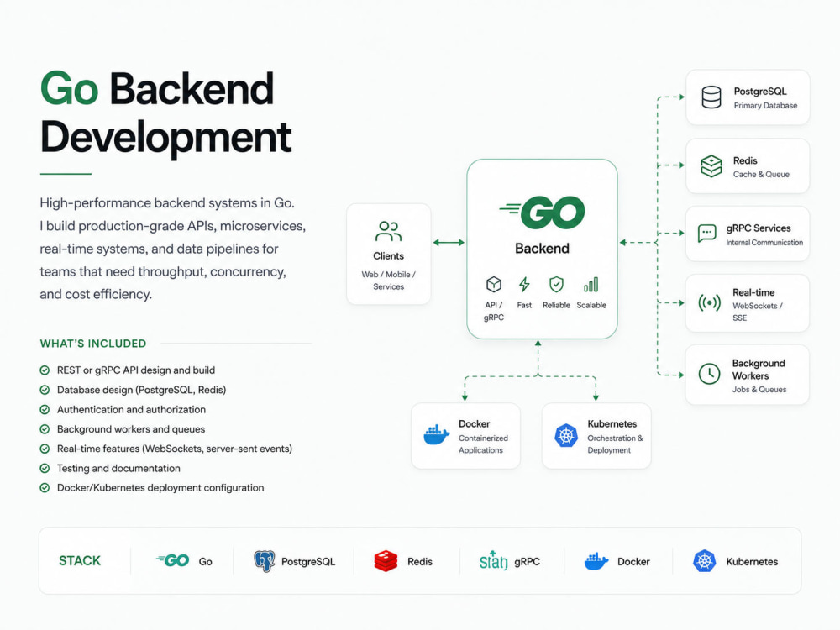
Task: Click check icon beside Authentication and authorization
Action: 45,409
